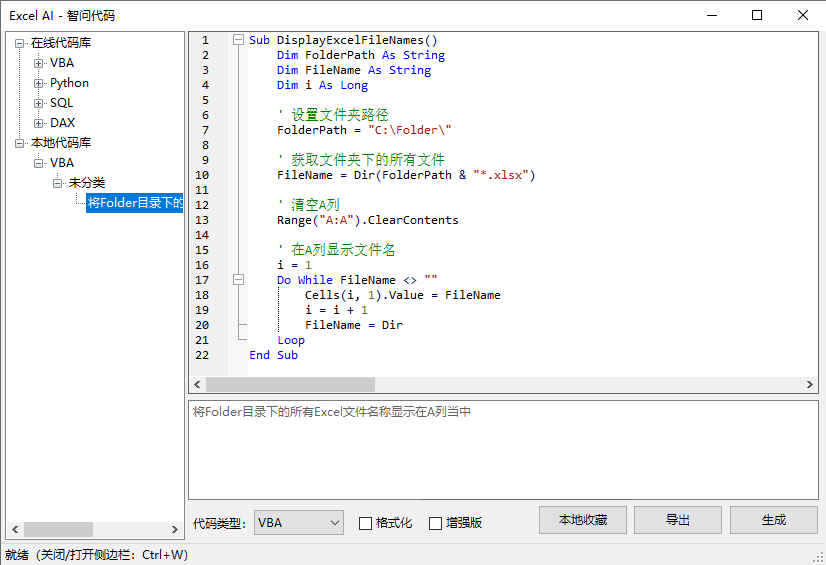Click the 清空A列 comment line
The width and height of the screenshot is (826, 565).
(x=309, y=205)
